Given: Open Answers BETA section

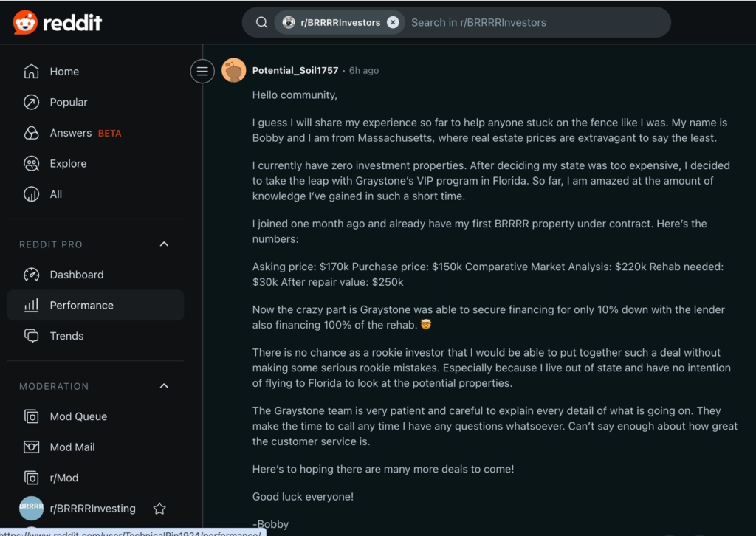Looking at the screenshot, I should [x=85, y=133].
